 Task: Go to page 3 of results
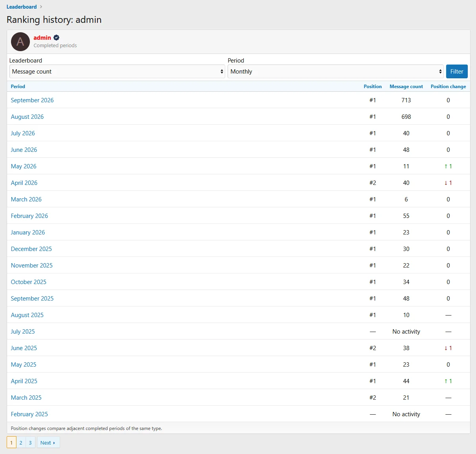pyautogui.click(x=30, y=443)
